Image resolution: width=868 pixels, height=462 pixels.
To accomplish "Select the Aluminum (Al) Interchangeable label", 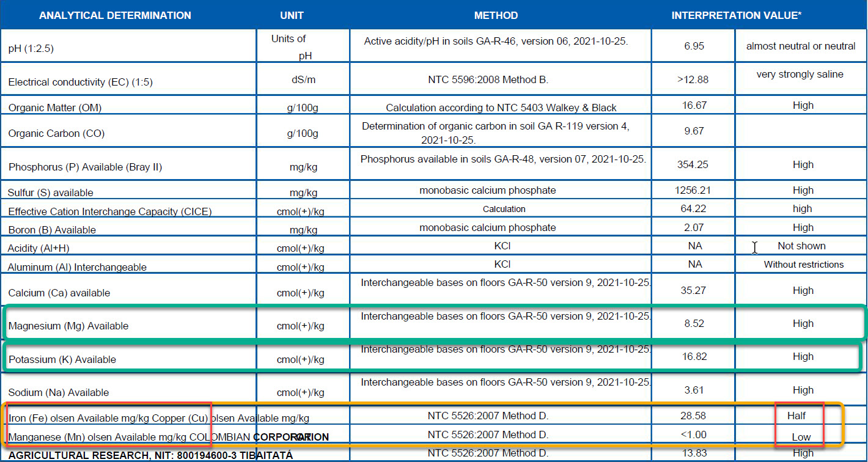I will 77,267.
